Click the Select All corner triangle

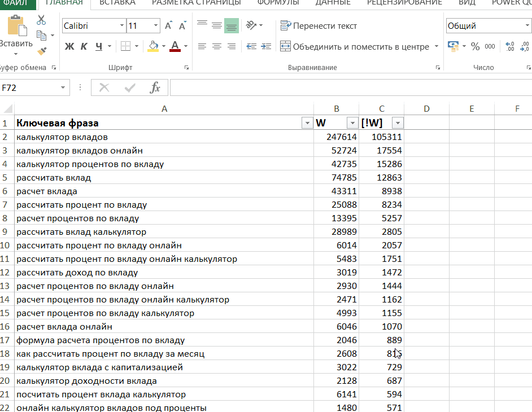point(7,108)
